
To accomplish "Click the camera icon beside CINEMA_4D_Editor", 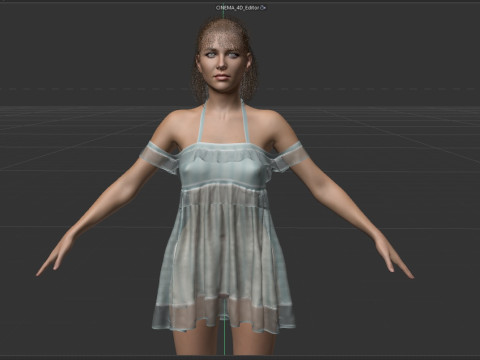I will click(263, 7).
